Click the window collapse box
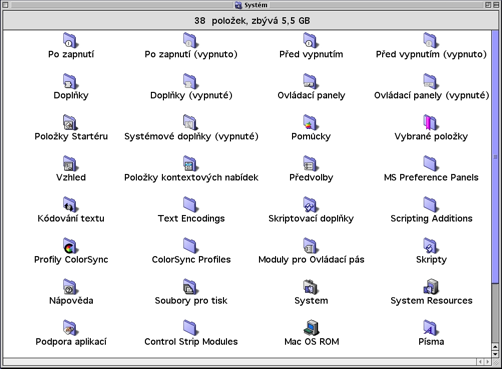Viewport: 502px width, 369px height. 496,5
